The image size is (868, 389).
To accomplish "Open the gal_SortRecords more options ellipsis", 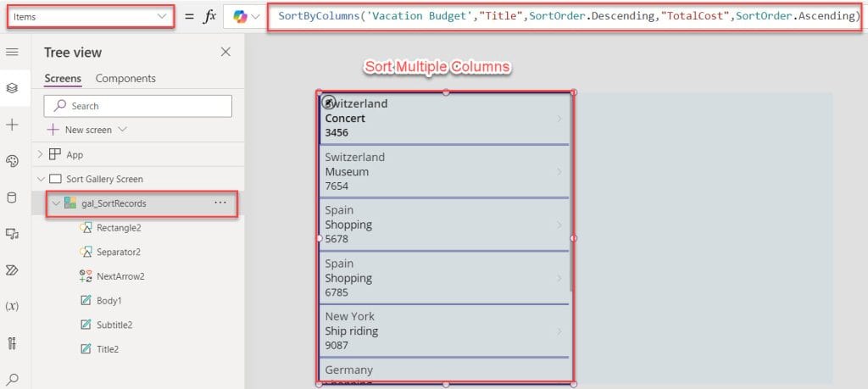I will [x=220, y=203].
